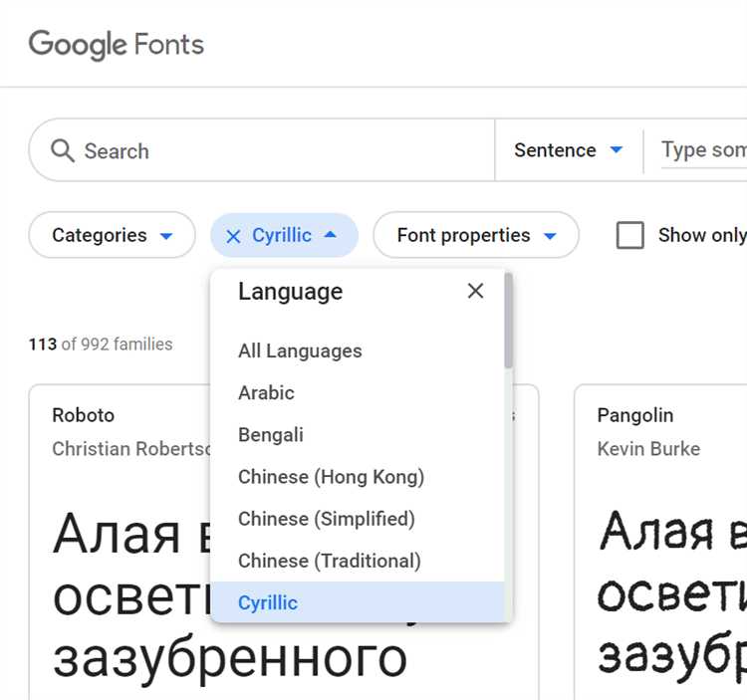Expand the Font properties dropdown

[x=475, y=235]
